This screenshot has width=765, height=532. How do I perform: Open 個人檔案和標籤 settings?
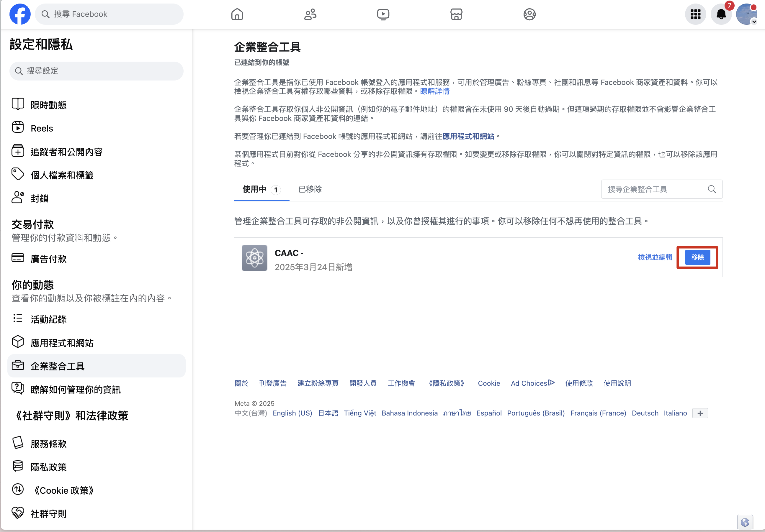pyautogui.click(x=96, y=175)
